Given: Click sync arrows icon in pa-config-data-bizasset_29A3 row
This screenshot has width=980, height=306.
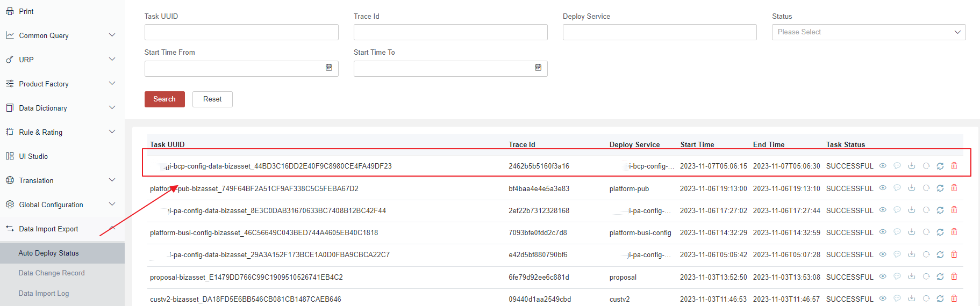Looking at the screenshot, I should click(940, 254).
